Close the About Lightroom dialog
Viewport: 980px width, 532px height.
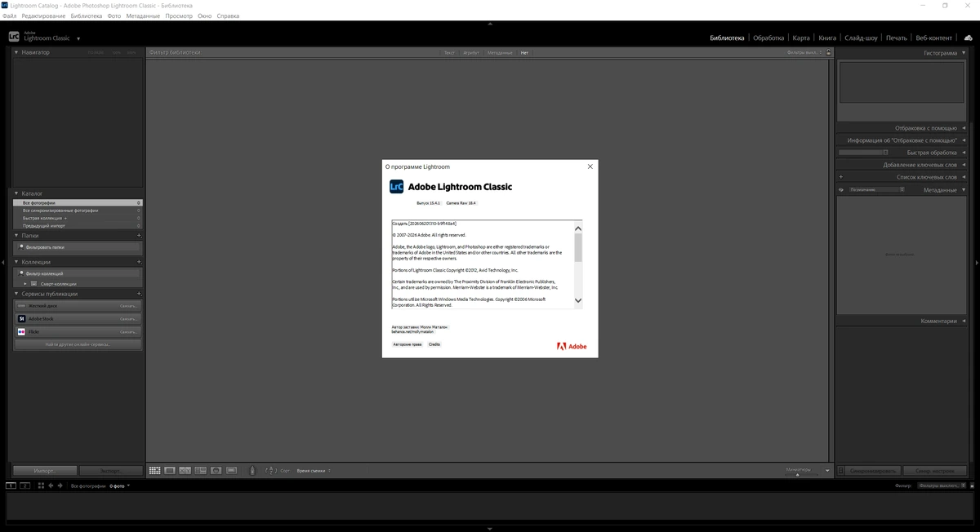pos(590,166)
